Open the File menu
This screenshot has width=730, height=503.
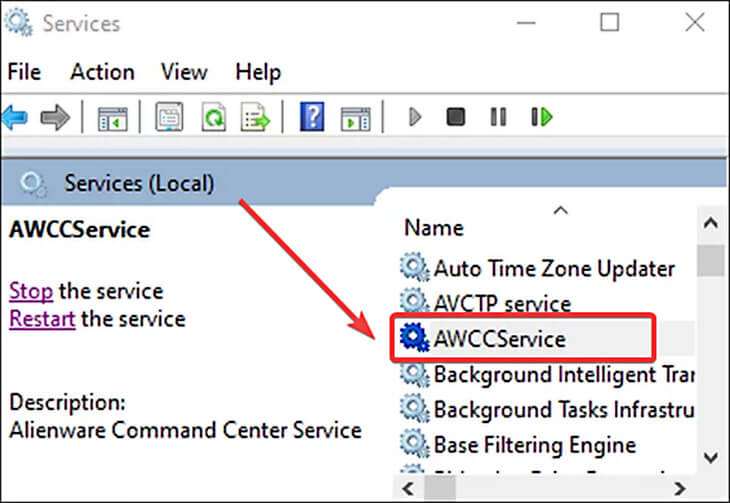coord(24,72)
